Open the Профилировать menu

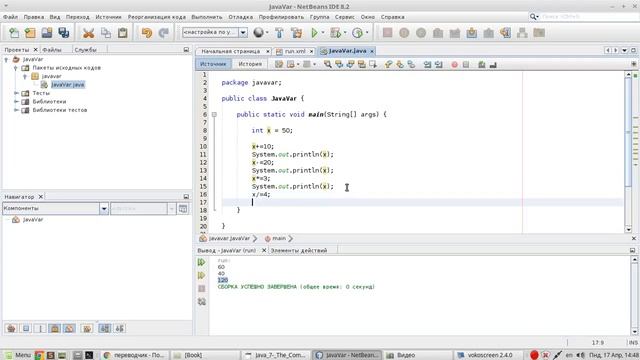(281, 17)
